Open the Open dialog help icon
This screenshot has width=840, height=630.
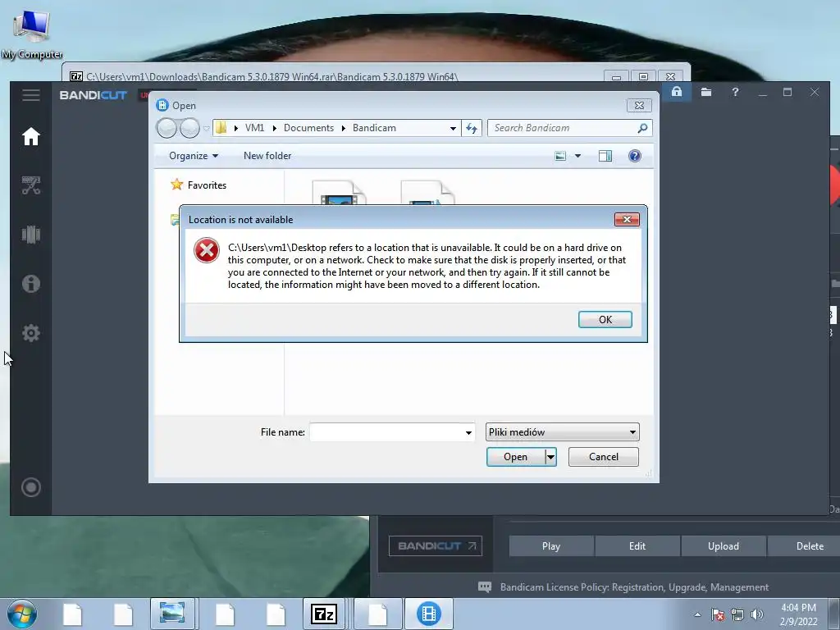tap(634, 156)
